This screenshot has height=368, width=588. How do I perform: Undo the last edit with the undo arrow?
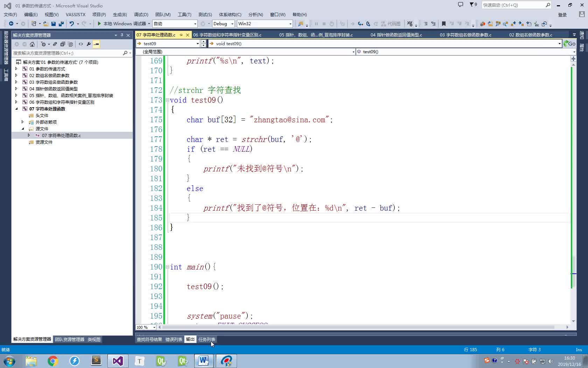[72, 23]
